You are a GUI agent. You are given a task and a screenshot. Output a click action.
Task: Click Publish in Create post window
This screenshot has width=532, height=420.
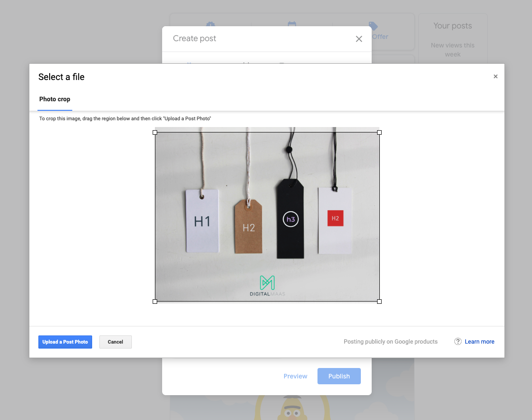(339, 376)
